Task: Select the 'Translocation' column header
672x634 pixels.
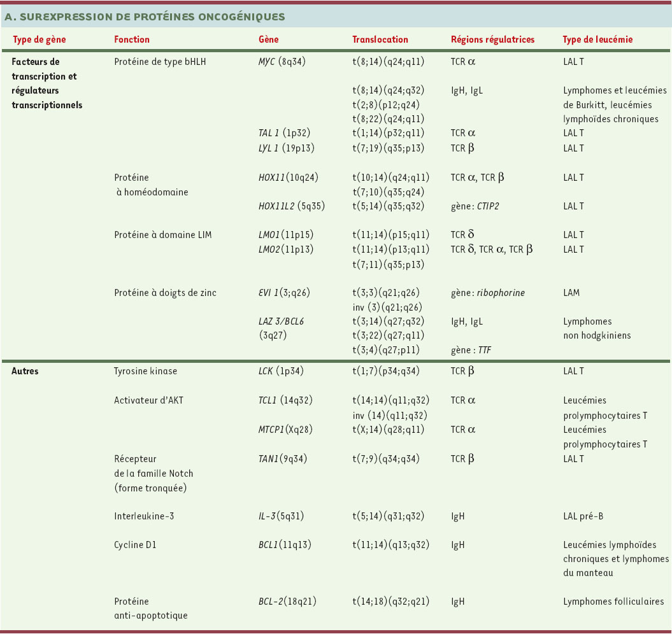Action: point(380,39)
